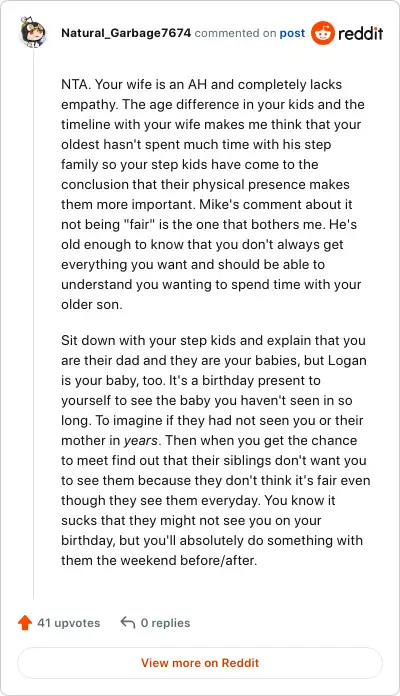Upvote using the orange arrow icon

point(25,622)
